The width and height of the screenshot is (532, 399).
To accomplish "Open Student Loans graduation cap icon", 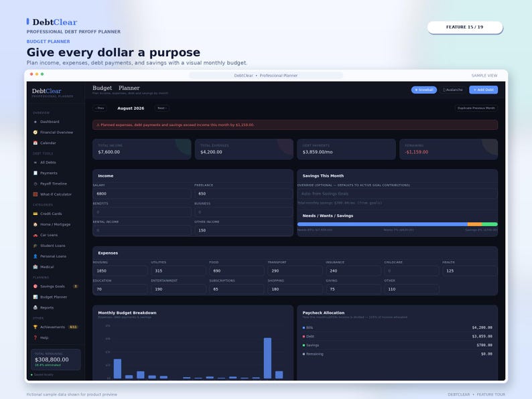I will [36, 246].
